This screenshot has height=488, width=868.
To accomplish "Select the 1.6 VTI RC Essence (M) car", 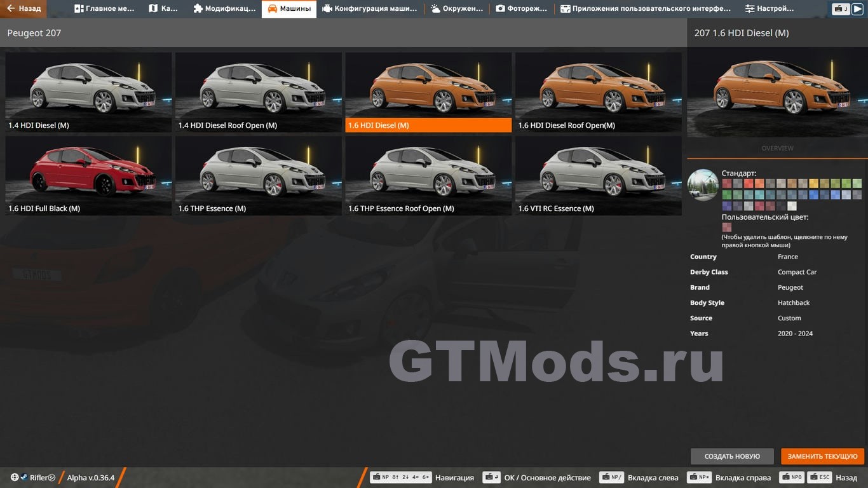I will coord(599,176).
